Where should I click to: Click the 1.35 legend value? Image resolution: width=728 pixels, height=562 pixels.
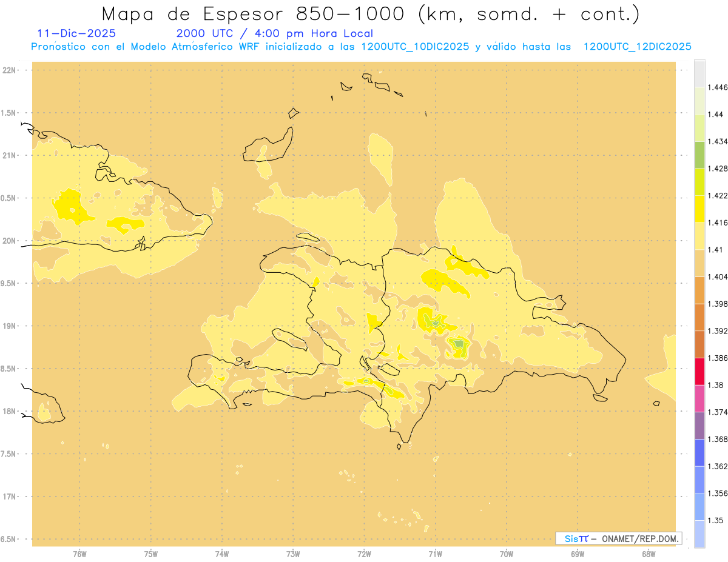tap(715, 520)
